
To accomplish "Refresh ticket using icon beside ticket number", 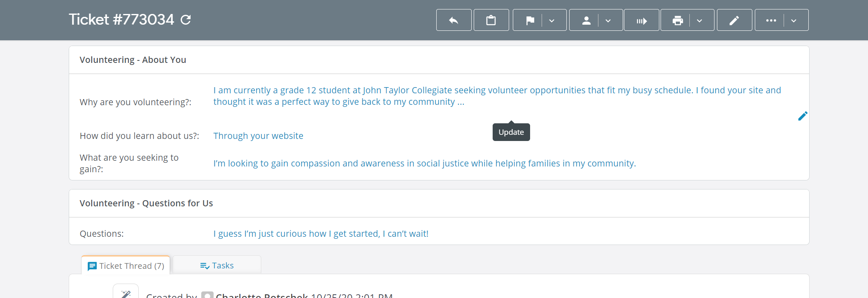I will pos(186,20).
